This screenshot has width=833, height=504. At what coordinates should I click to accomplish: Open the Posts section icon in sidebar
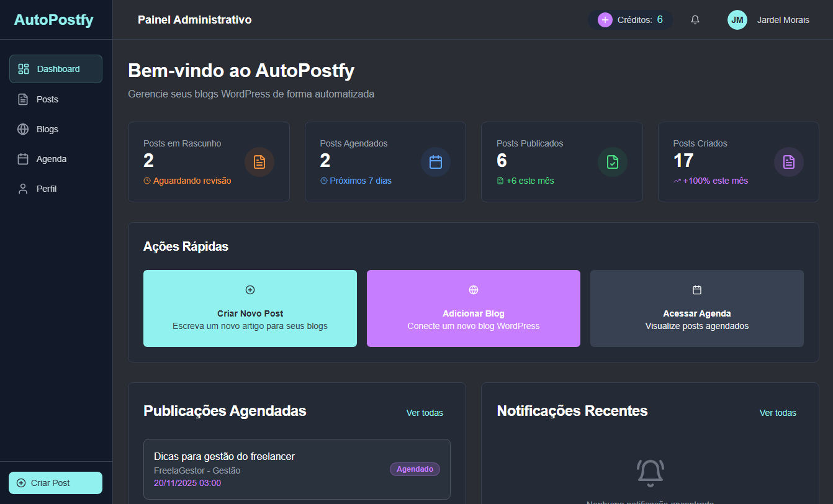(x=22, y=99)
